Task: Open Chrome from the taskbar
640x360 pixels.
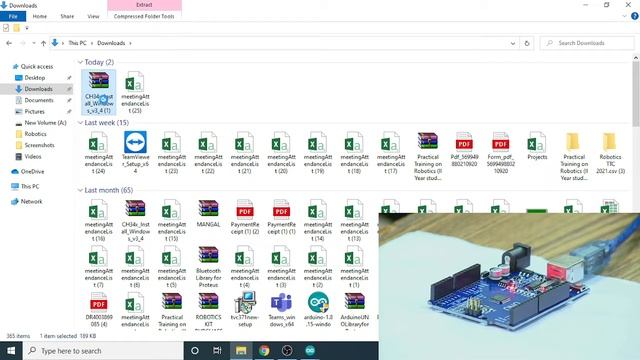Action: [264, 351]
